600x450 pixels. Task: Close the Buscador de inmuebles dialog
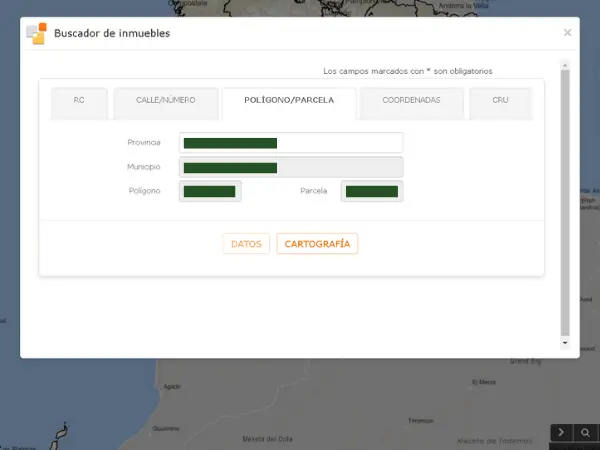(567, 33)
